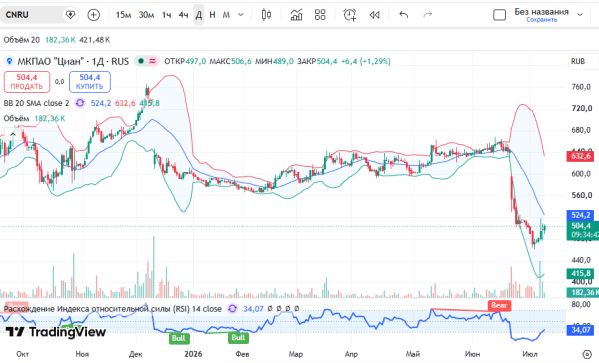This screenshot has width=599, height=363.
Task: Toggle the market status indicator next to RUS
Action: tap(141, 61)
